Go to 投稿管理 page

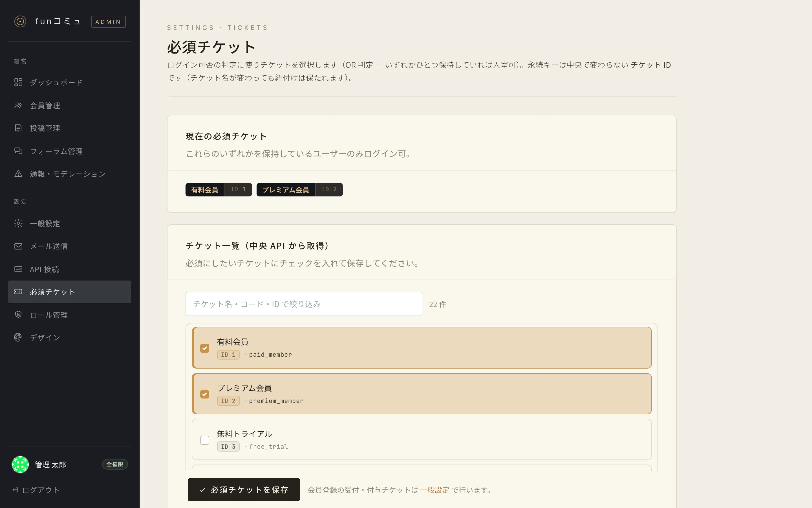coord(69,128)
